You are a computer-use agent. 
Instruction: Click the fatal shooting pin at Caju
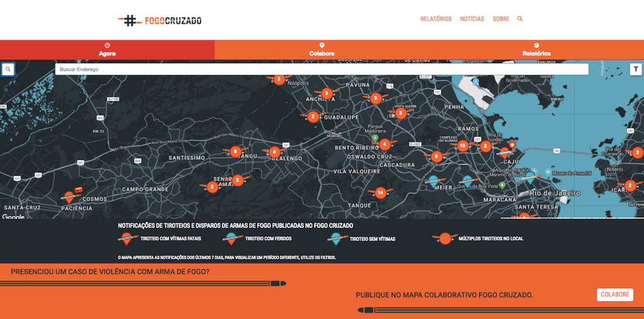tap(504, 152)
